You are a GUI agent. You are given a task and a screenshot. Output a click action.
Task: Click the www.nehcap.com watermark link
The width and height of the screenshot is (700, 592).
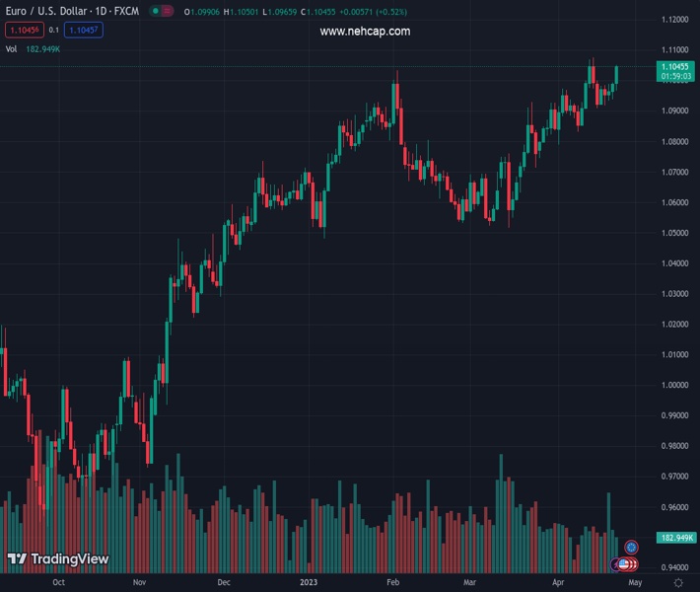365,32
